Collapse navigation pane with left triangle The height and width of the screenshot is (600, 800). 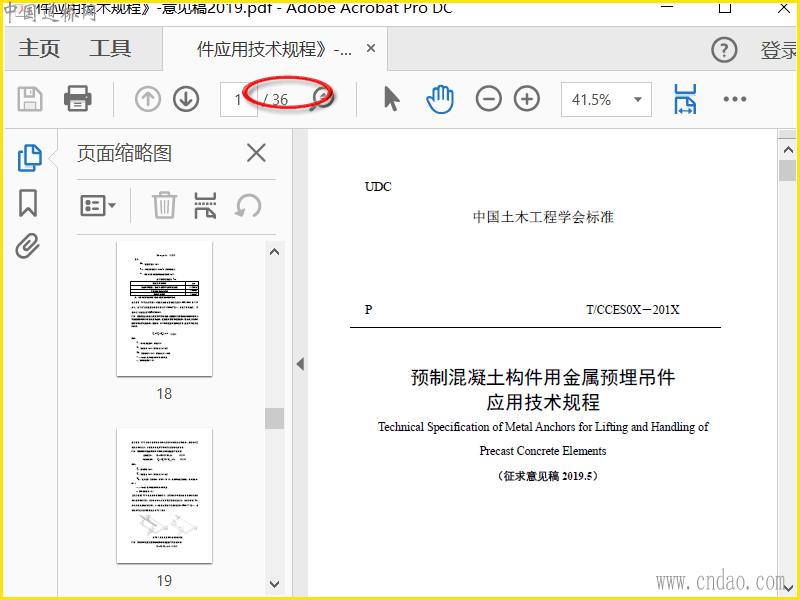pos(300,364)
